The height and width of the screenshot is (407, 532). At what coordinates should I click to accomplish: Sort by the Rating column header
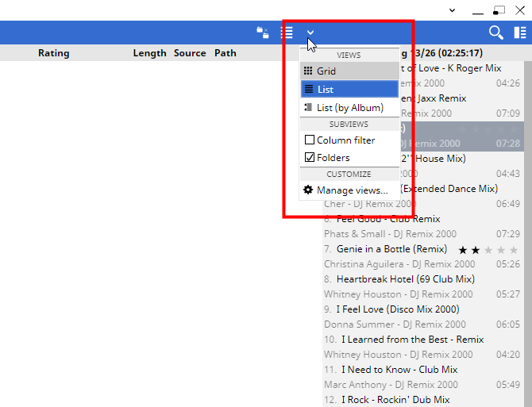[53, 53]
